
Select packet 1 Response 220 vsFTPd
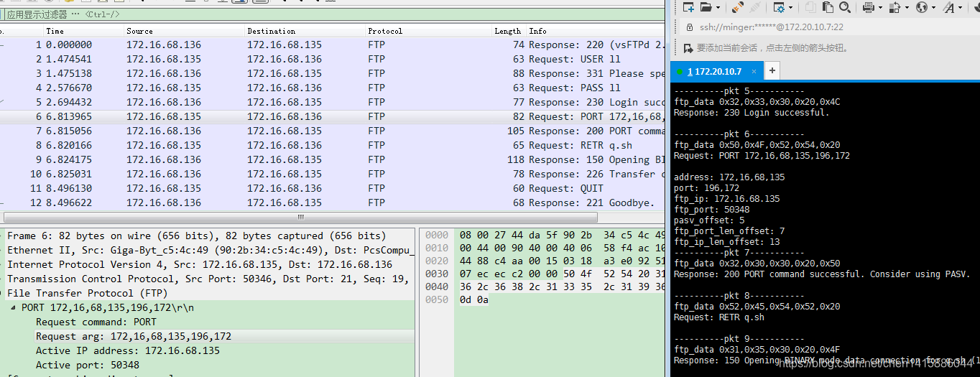pyautogui.click(x=333, y=45)
